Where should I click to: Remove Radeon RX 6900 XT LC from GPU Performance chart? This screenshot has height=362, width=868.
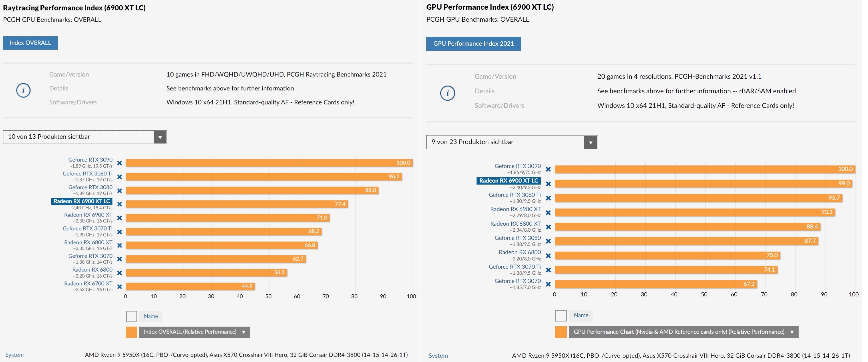[x=548, y=184]
